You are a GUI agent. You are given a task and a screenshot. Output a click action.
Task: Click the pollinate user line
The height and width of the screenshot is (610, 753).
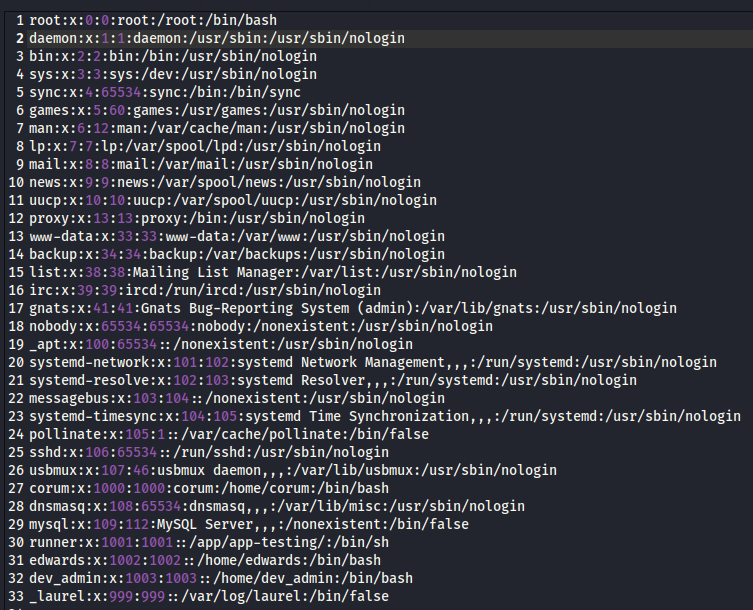[x=229, y=434]
